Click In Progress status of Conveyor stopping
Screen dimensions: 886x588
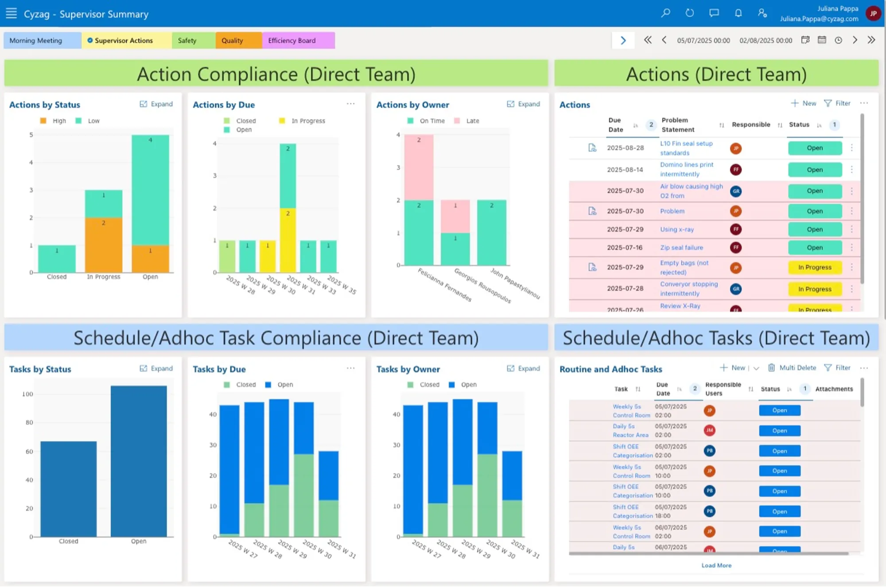(815, 289)
